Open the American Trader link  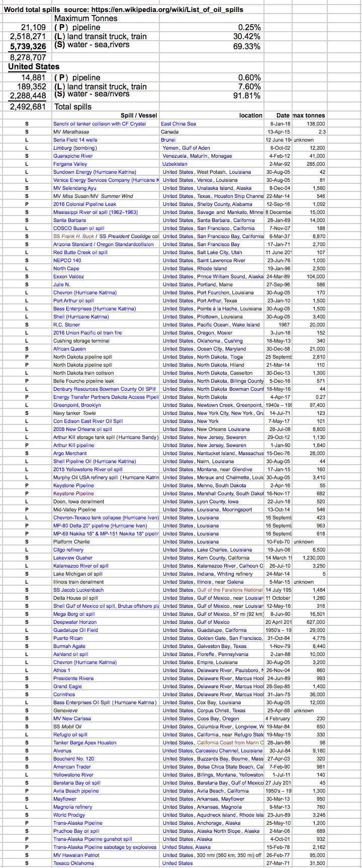[x=72, y=767]
